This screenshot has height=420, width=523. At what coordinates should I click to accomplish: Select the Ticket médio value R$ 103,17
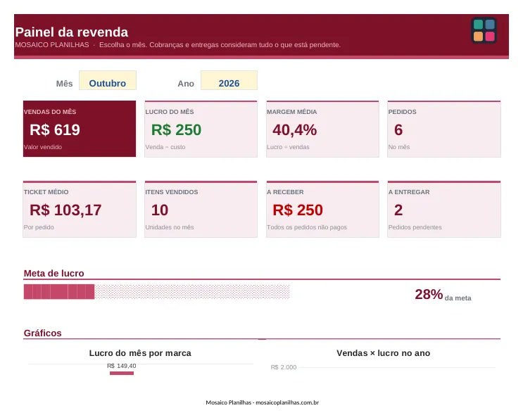tap(65, 210)
